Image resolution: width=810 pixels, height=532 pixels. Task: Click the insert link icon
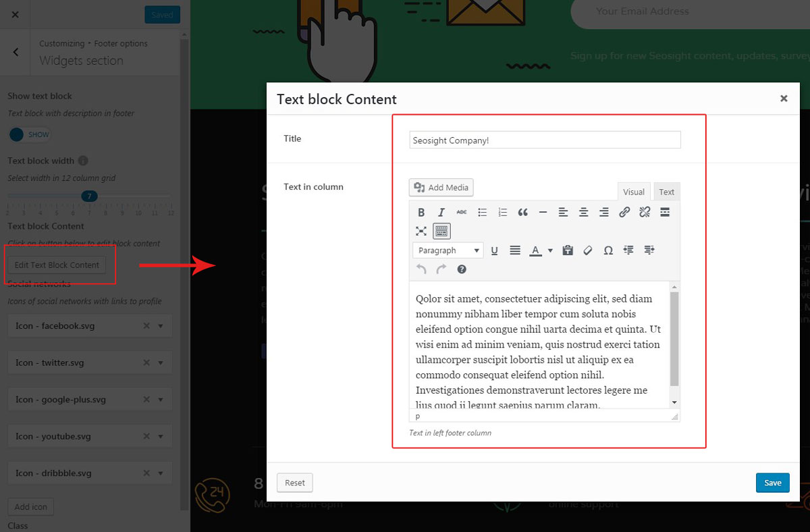(624, 212)
